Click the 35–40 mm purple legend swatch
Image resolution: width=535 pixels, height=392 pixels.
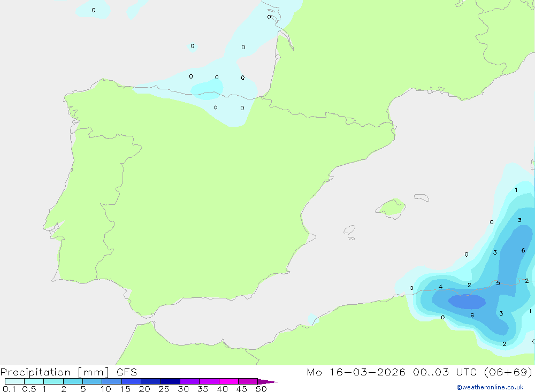(x=209, y=381)
